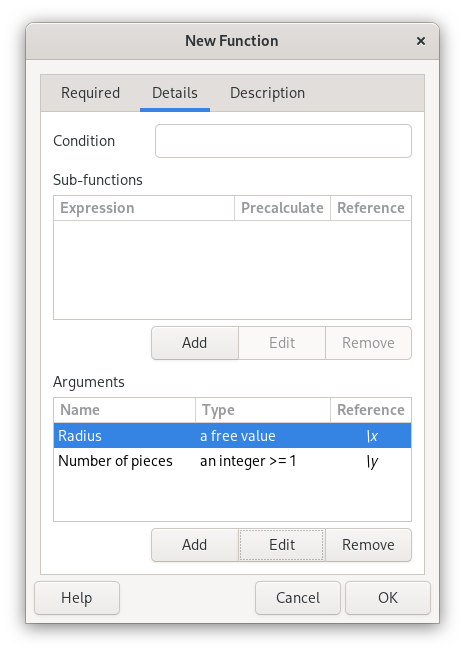Image resolution: width=465 pixels, height=652 pixels.
Task: Click the Precalculate column header
Action: 282,208
